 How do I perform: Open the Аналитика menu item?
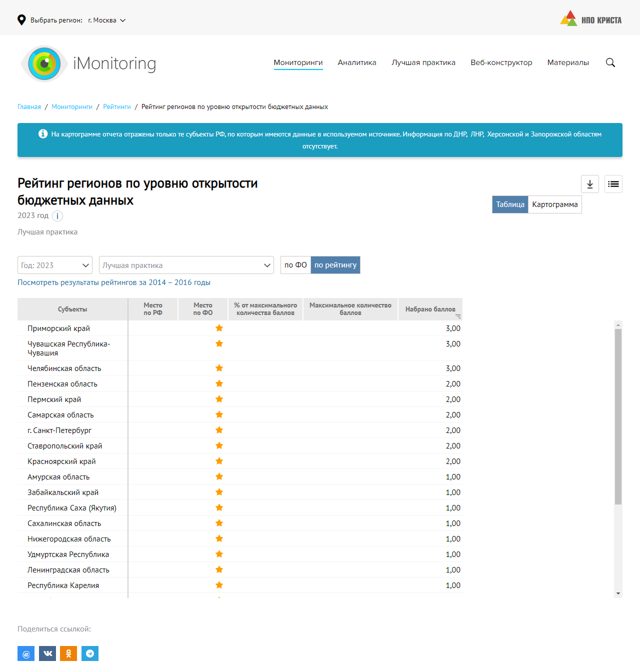click(357, 62)
